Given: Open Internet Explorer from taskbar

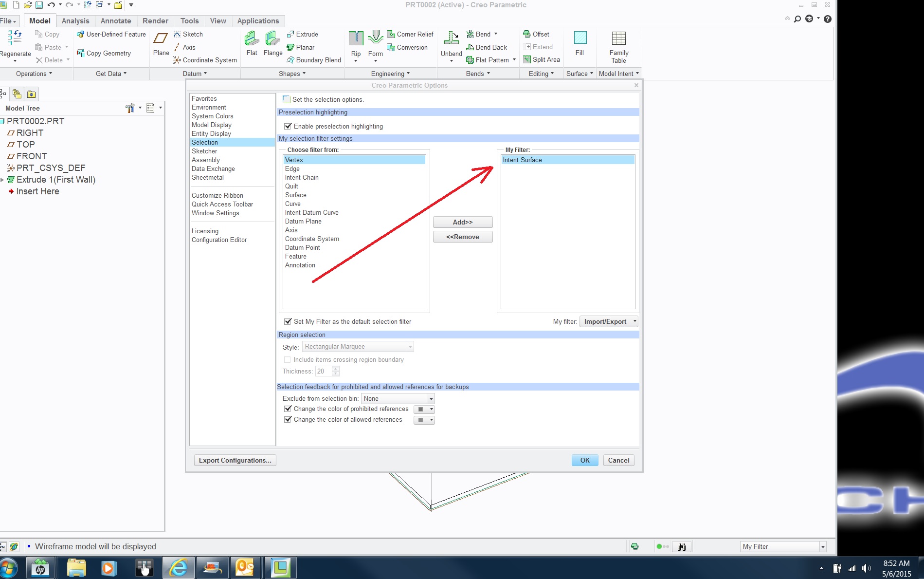Looking at the screenshot, I should pos(178,568).
